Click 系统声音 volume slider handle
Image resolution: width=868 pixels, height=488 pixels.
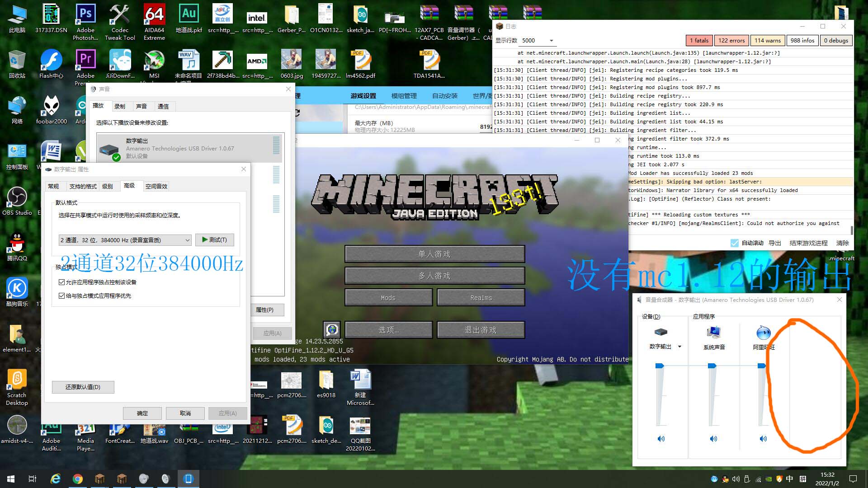point(712,366)
